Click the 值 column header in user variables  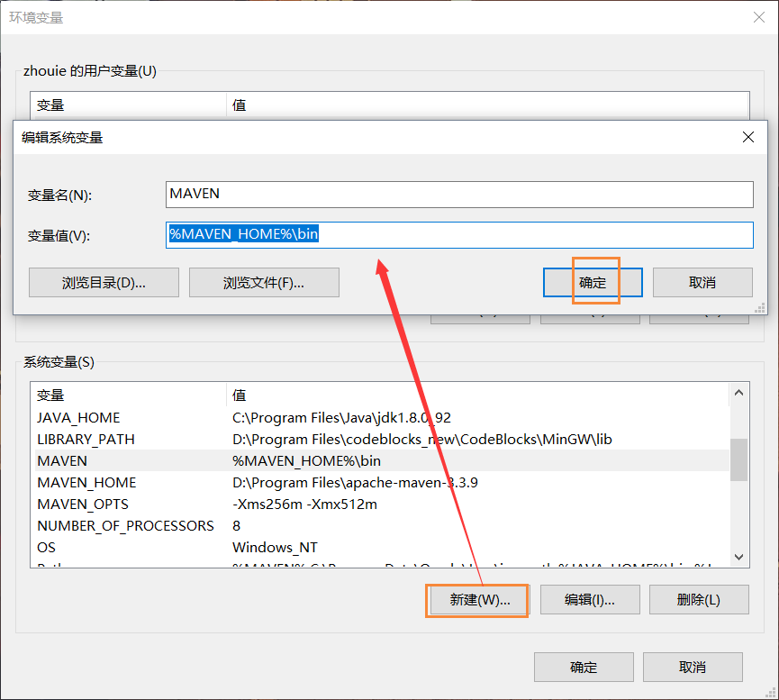tap(488, 105)
